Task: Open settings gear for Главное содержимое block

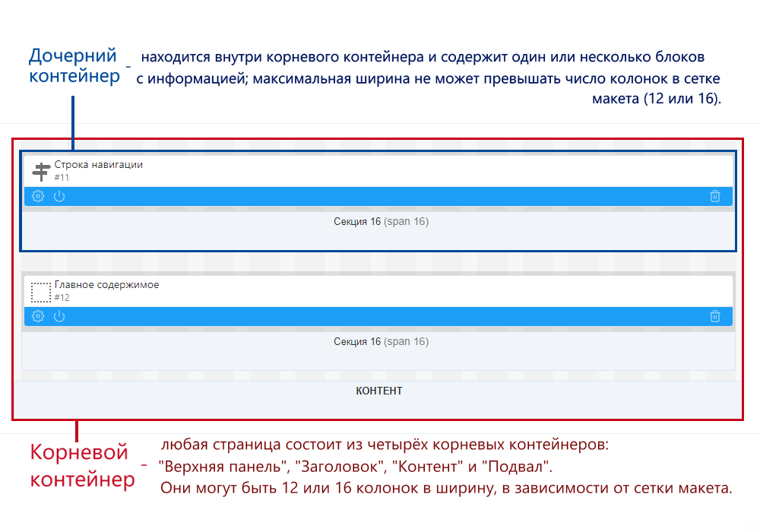Action: click(38, 316)
